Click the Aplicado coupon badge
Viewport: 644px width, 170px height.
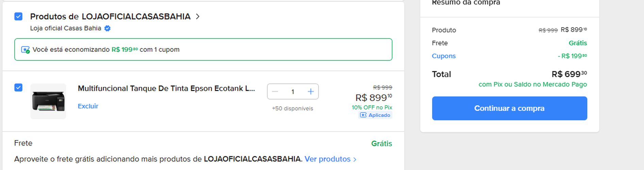tap(376, 115)
